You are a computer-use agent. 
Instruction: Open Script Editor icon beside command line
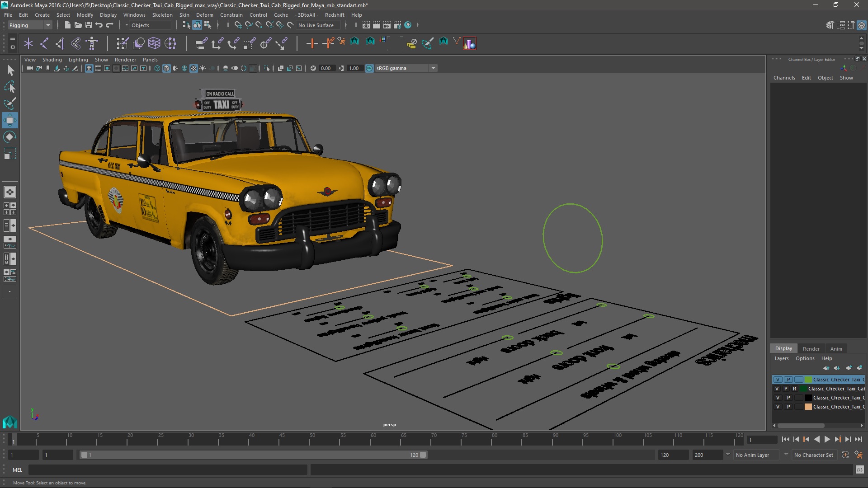859,470
